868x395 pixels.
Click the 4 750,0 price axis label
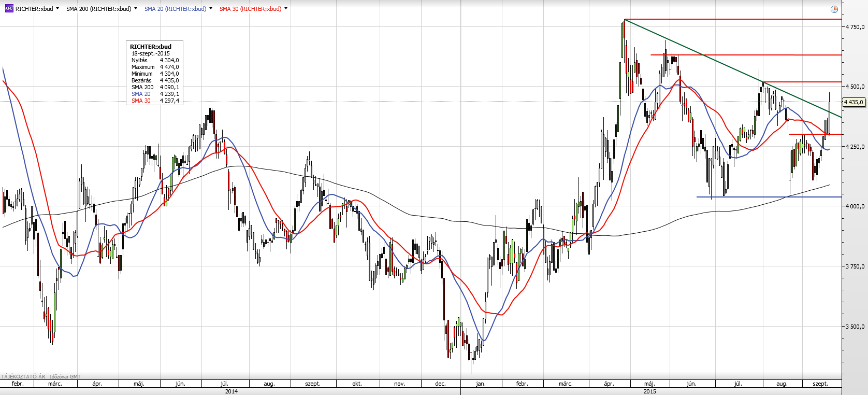(855, 27)
